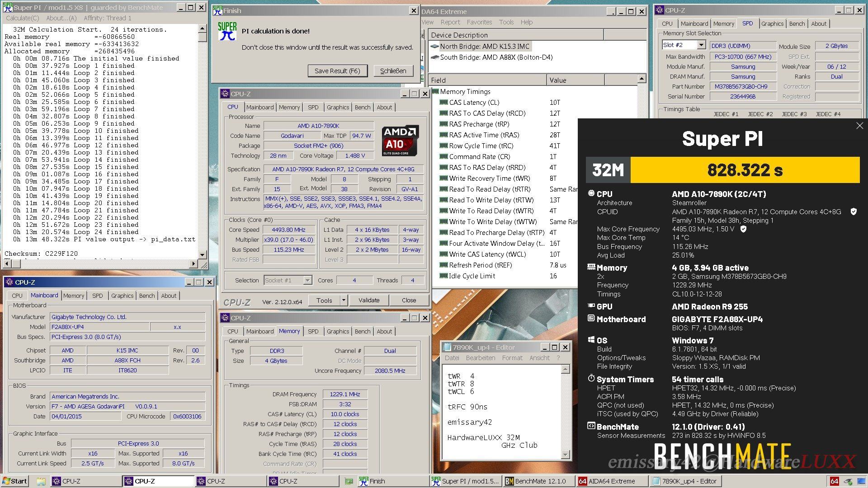The image size is (868, 488).
Task: Click the Super PI logo in Finish dialog
Action: tap(227, 32)
